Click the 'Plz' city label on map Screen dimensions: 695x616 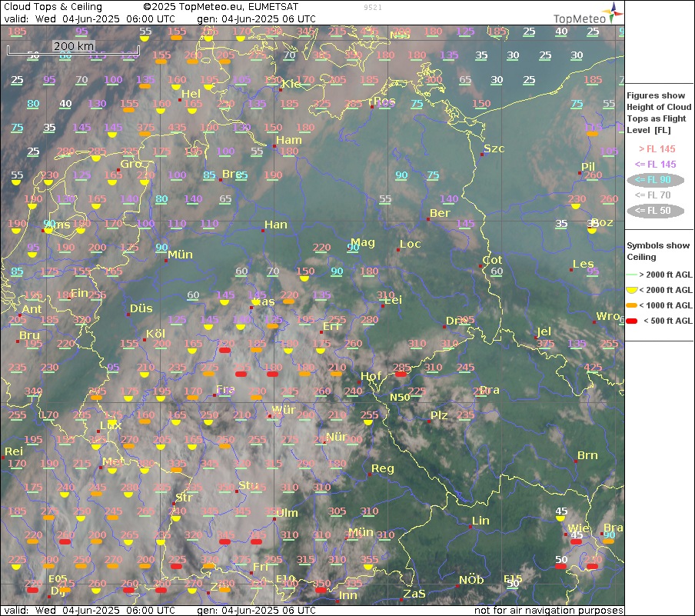[439, 415]
